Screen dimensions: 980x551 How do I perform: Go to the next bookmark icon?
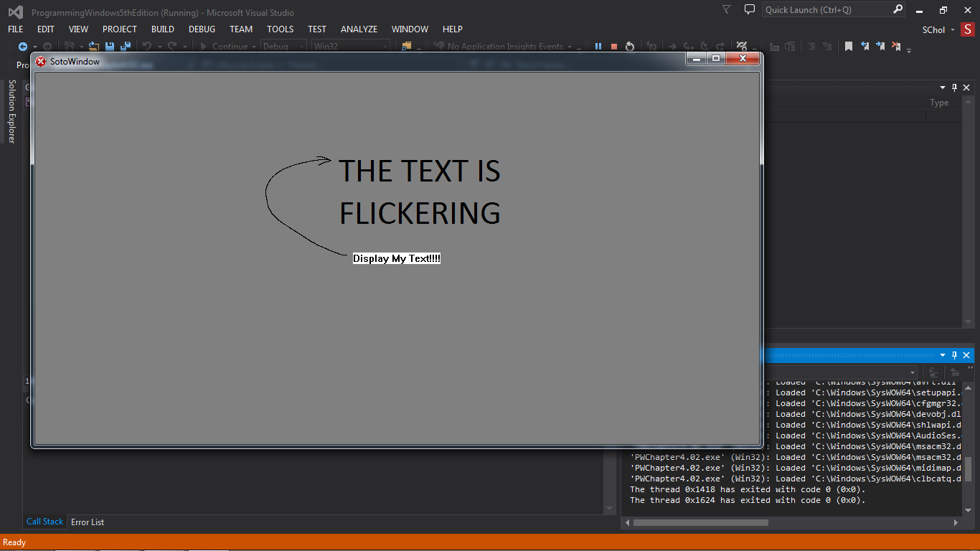click(x=880, y=46)
